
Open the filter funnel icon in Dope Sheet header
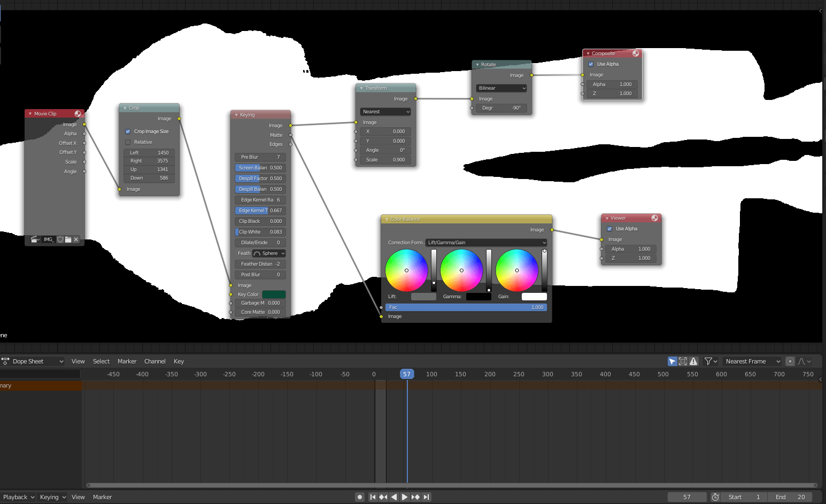click(x=708, y=361)
